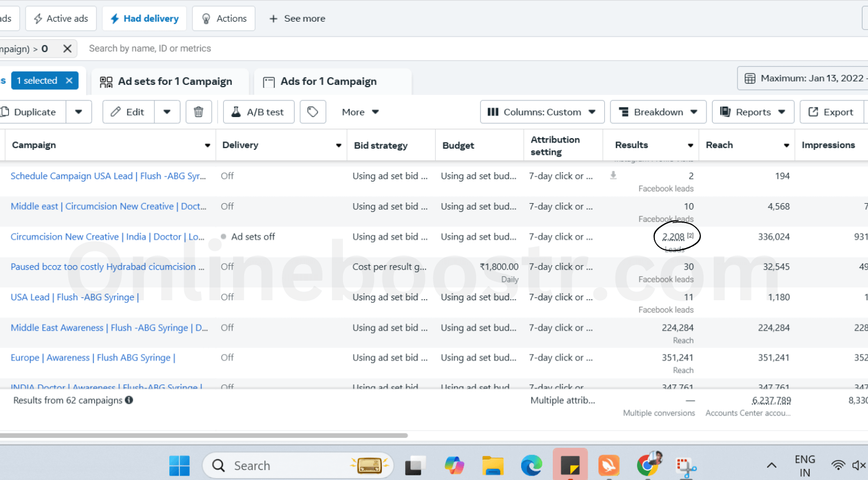Expand the Breakdown dropdown
This screenshot has width=868, height=480.
pos(658,112)
